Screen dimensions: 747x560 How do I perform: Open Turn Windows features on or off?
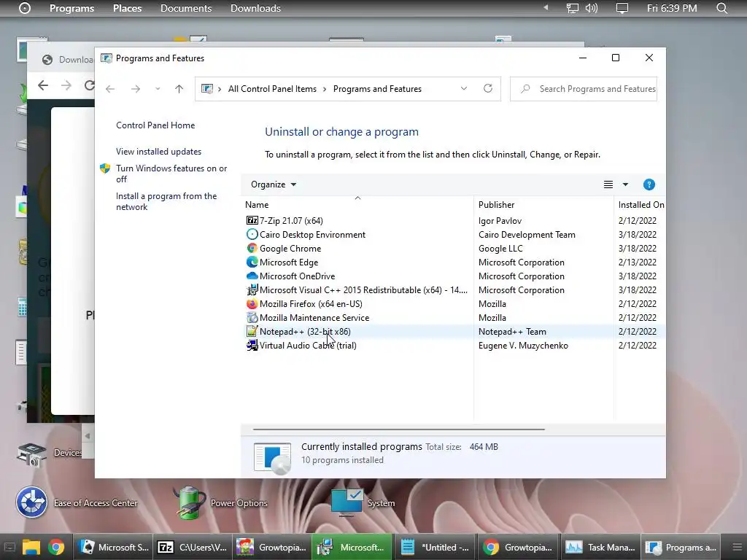click(x=171, y=174)
